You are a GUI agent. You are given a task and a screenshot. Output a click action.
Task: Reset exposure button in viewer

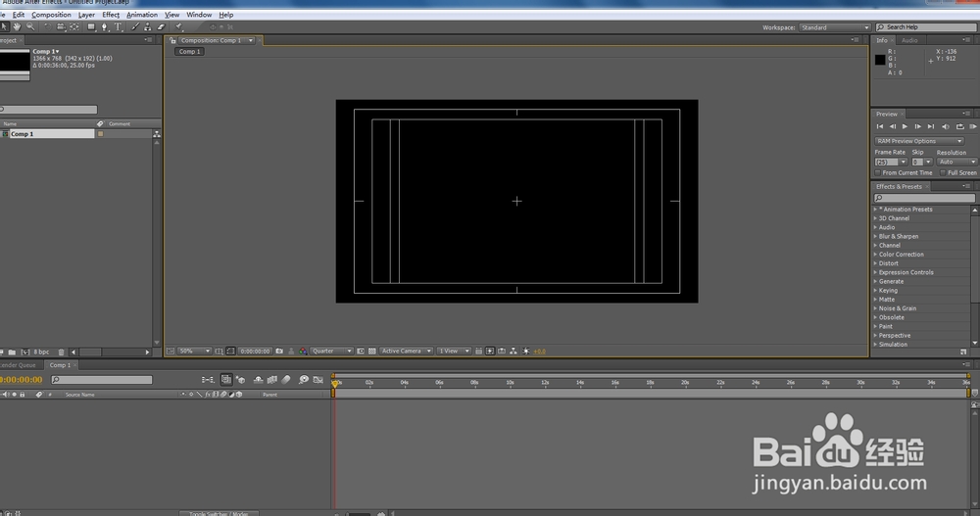point(525,352)
